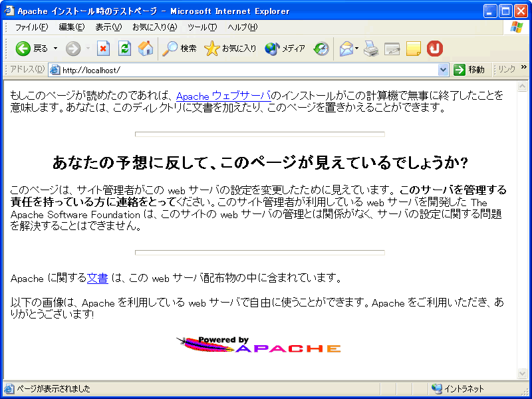Click the Back (戻る) button
The width and height of the screenshot is (532, 399).
(31, 49)
